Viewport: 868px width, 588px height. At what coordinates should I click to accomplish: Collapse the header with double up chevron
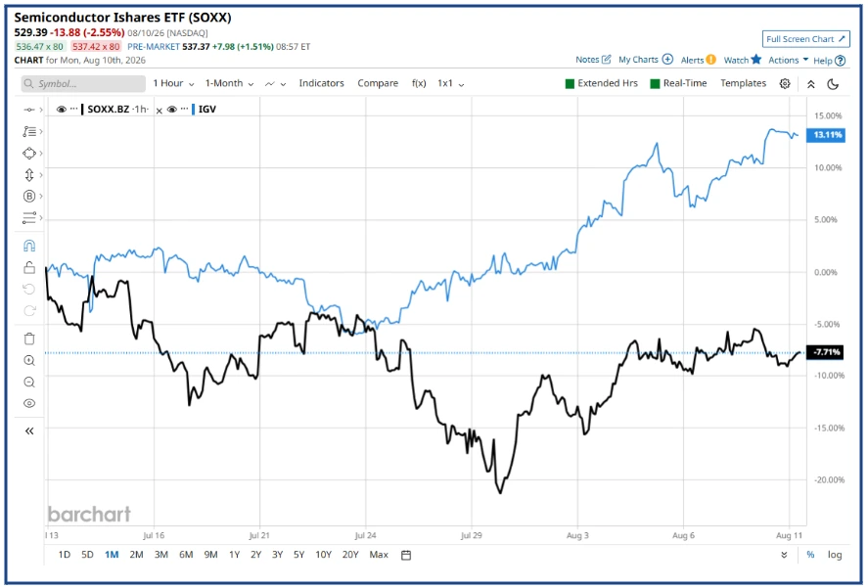(810, 84)
